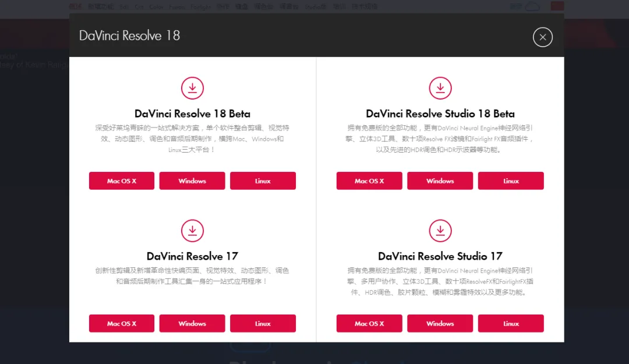Download Resolve Studio 18 Beta for Mac OS X

point(369,181)
